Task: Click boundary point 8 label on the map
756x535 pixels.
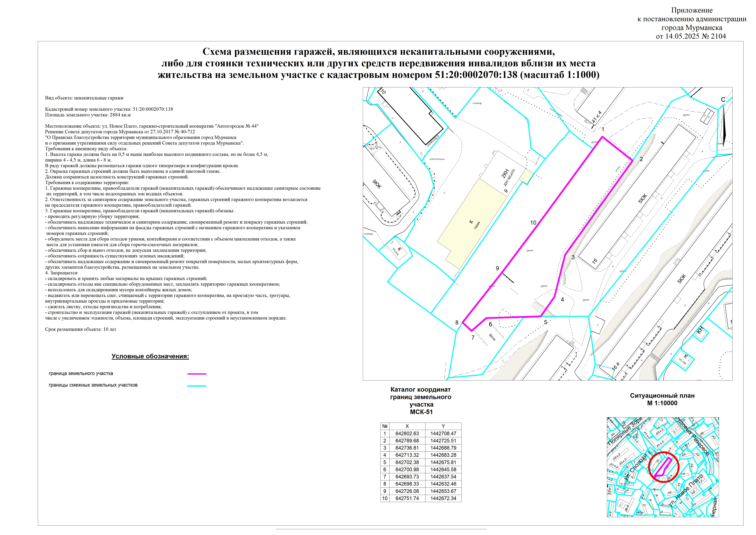Action: [x=457, y=323]
